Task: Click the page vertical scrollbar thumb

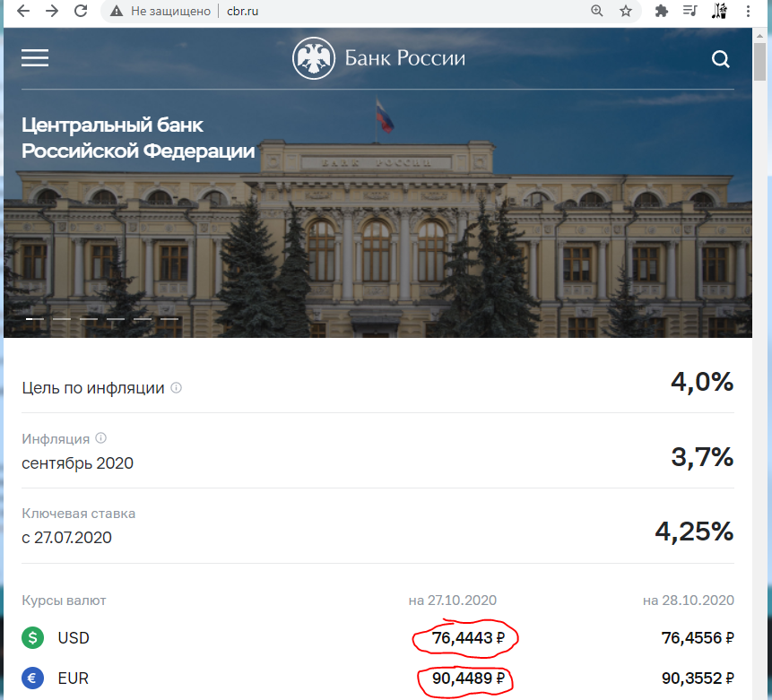Action: click(759, 62)
